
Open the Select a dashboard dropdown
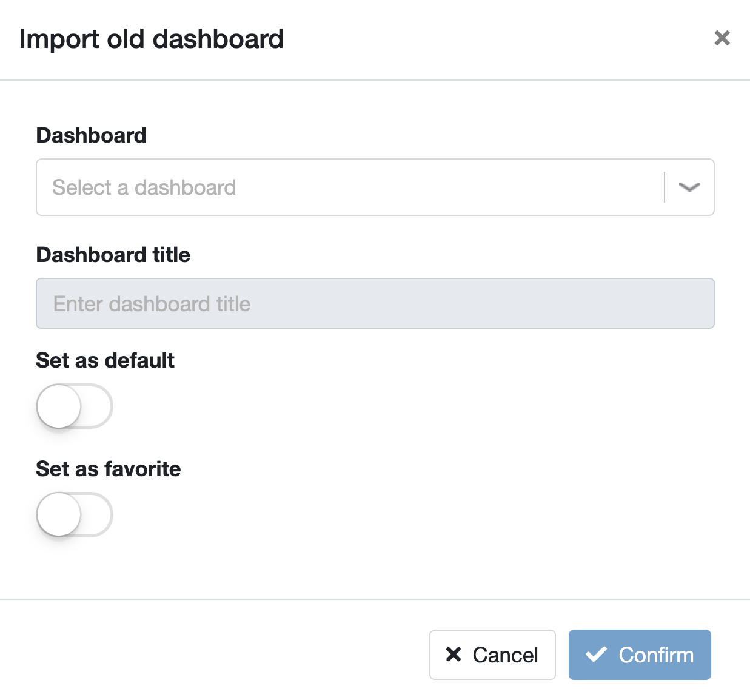tap(375, 187)
